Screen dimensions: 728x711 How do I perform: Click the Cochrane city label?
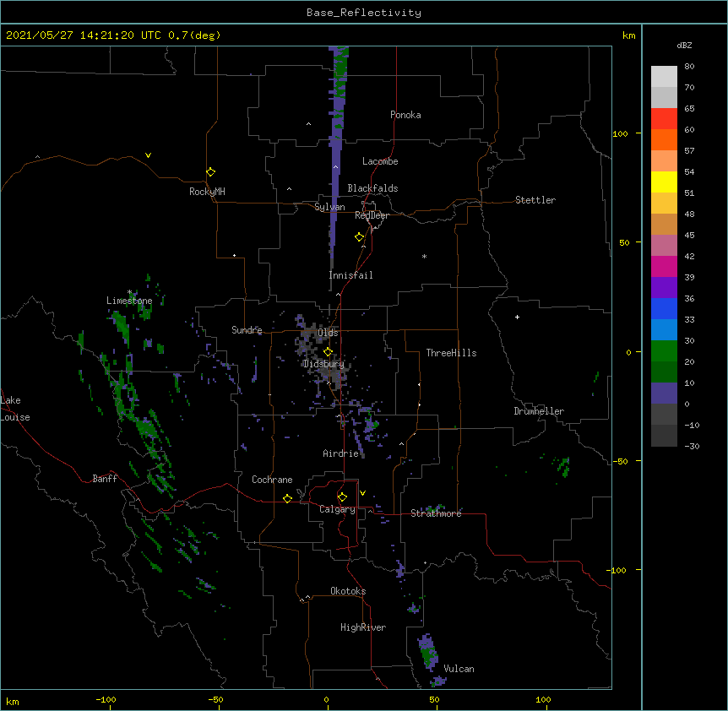point(272,480)
